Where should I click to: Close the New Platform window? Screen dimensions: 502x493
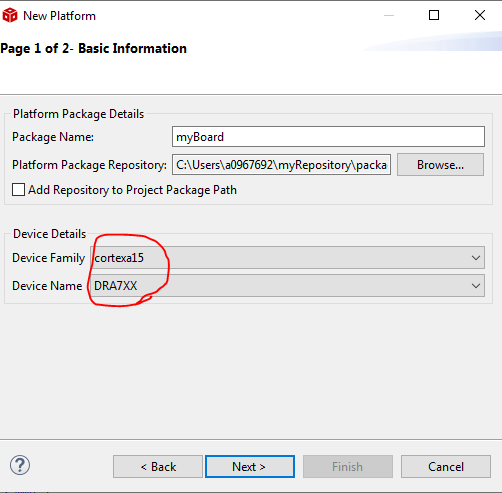coord(480,15)
